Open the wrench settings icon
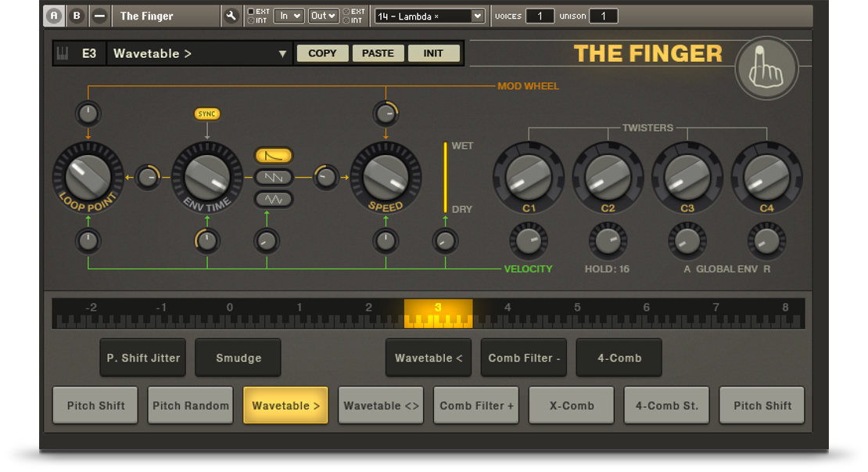The width and height of the screenshot is (868, 472). point(231,16)
